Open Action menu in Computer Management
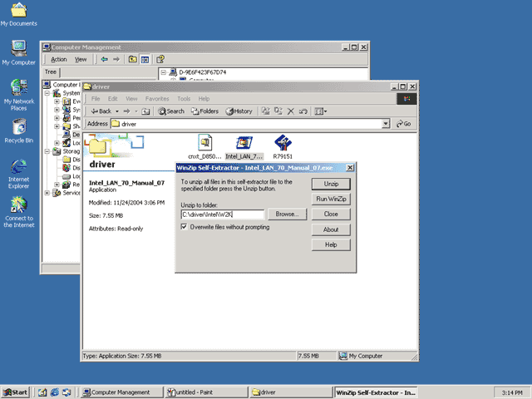This screenshot has height=399, width=532. 59,59
